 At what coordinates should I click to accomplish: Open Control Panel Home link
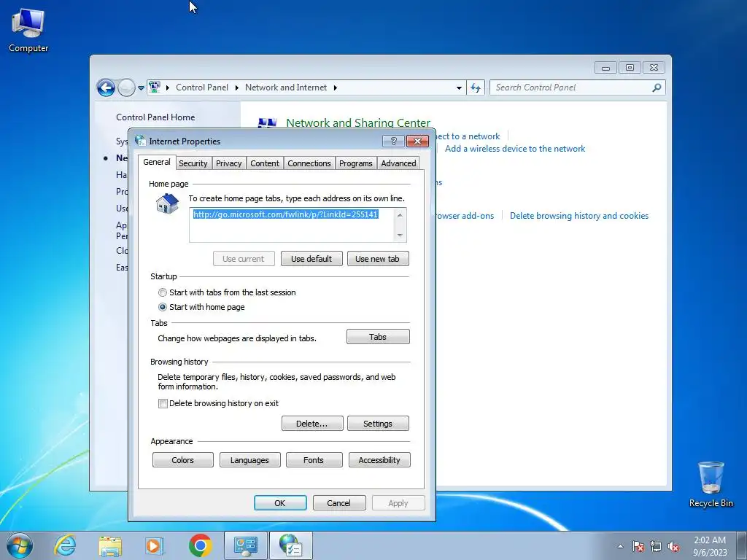pos(155,117)
